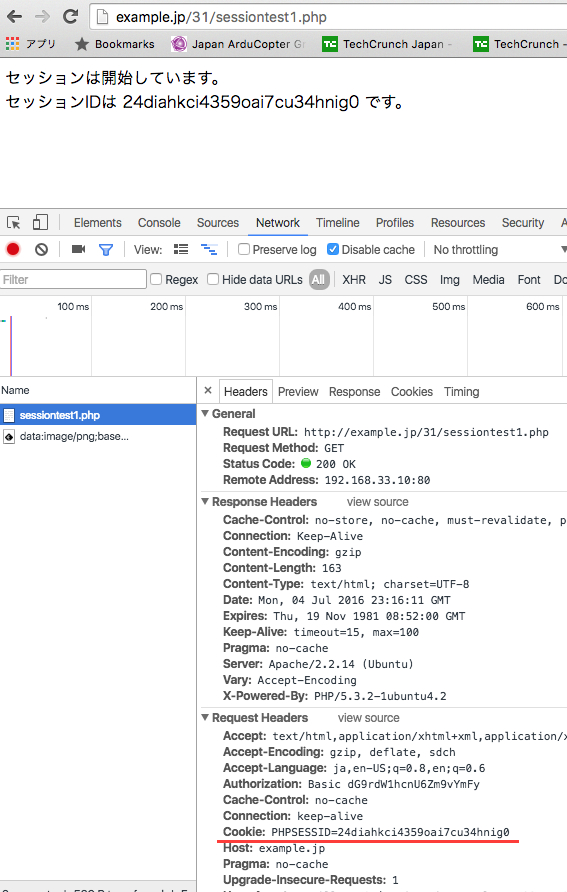This screenshot has height=892, width=567.
Task: Open No throttling dropdown
Action: [499, 250]
